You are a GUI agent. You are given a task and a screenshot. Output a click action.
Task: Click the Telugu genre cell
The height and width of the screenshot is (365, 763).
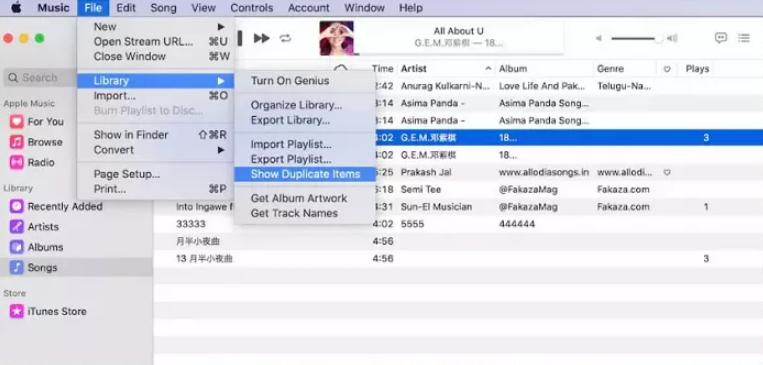(x=624, y=86)
